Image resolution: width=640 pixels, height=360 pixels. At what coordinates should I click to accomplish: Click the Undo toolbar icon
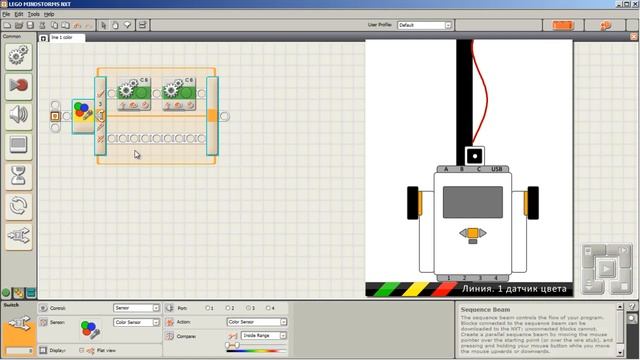click(x=77, y=25)
